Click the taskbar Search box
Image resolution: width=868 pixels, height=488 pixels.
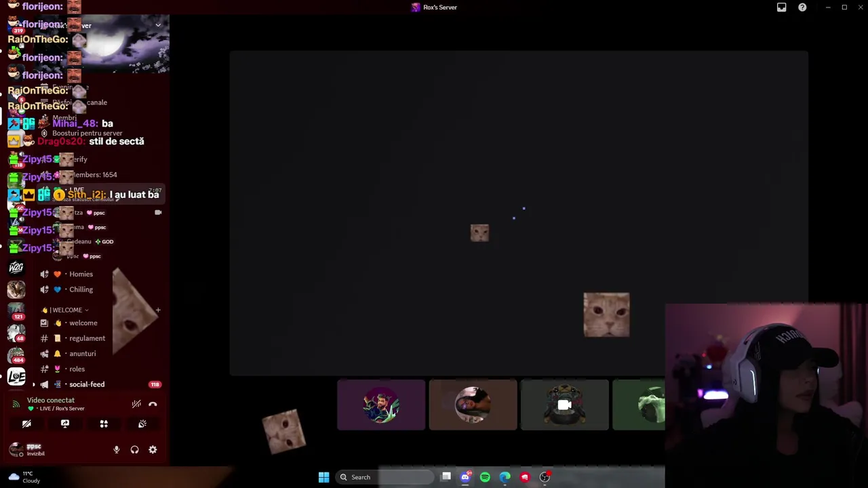pyautogui.click(x=384, y=477)
